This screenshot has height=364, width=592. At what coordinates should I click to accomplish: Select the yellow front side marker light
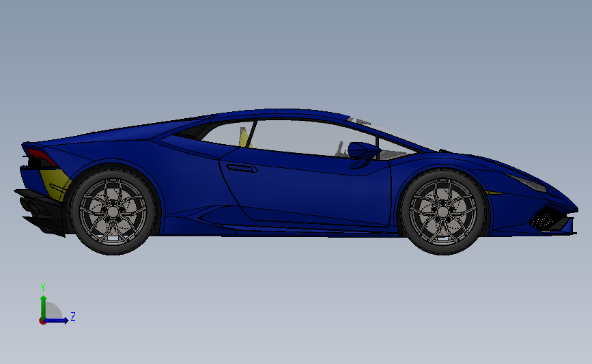pos(494,193)
